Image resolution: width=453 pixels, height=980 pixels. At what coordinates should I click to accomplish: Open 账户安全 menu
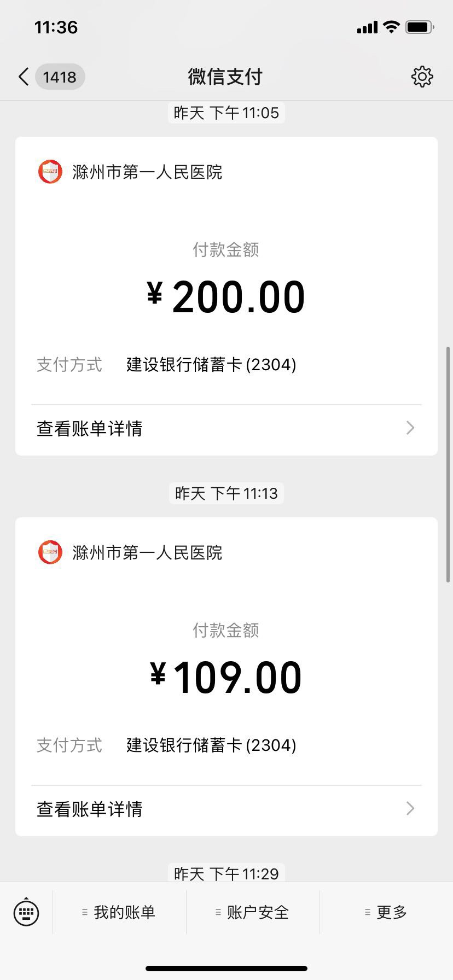pyautogui.click(x=253, y=912)
